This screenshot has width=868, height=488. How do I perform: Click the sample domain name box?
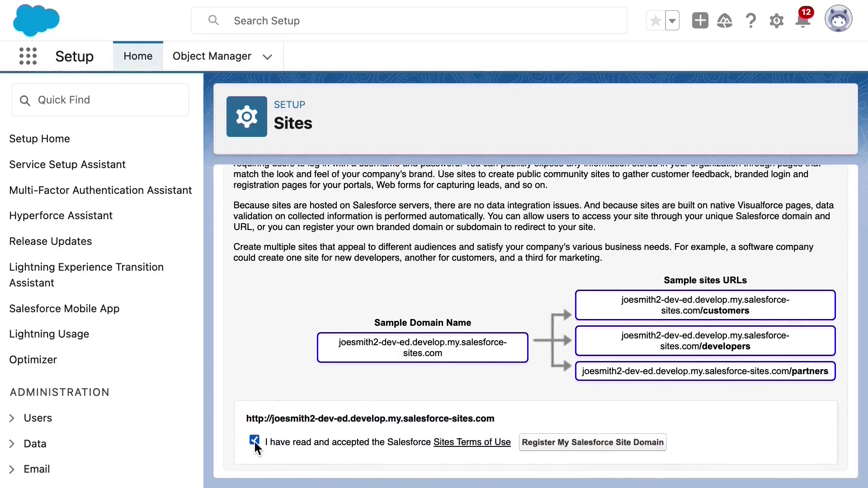(422, 347)
